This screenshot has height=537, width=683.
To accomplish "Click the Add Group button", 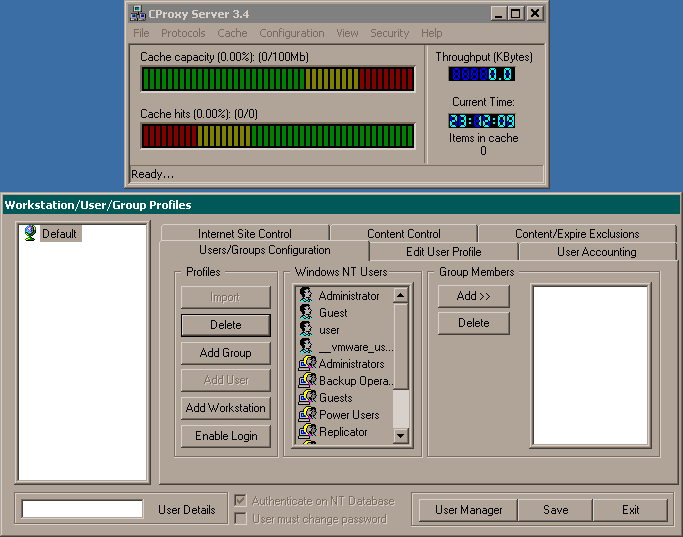I will [x=226, y=353].
